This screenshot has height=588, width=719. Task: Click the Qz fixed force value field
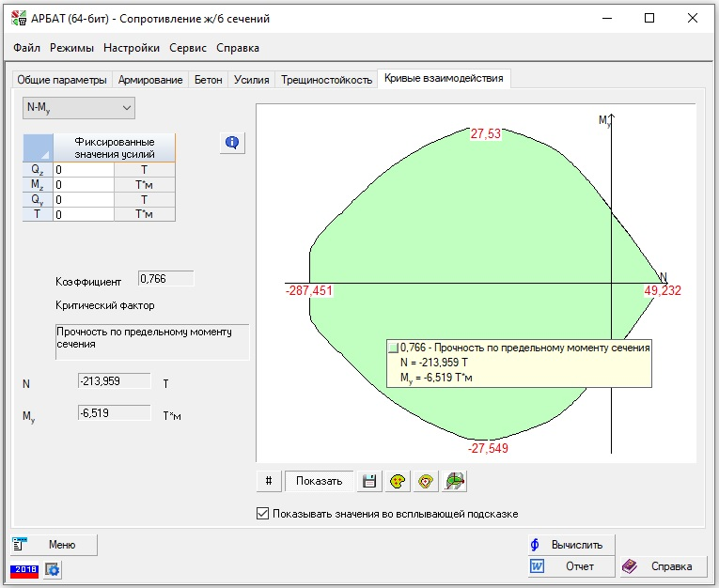(x=83, y=170)
